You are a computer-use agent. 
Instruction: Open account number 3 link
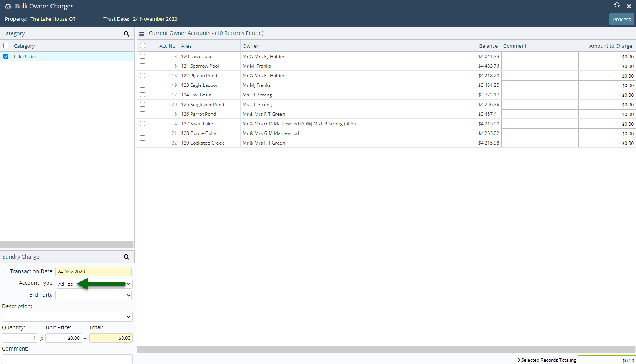(176, 56)
